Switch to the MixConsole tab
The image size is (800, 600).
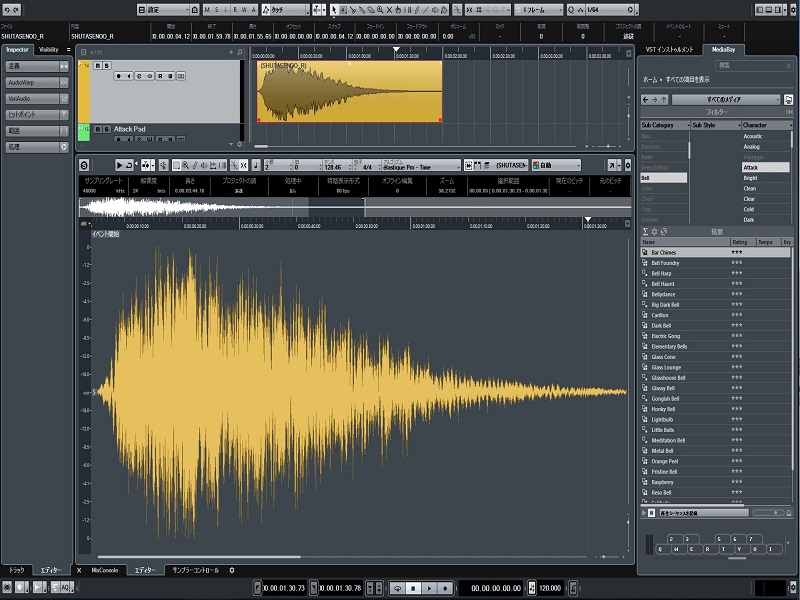tap(105, 570)
